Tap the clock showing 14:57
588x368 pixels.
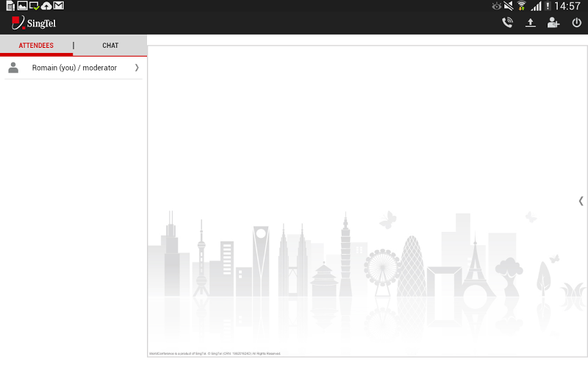(567, 6)
